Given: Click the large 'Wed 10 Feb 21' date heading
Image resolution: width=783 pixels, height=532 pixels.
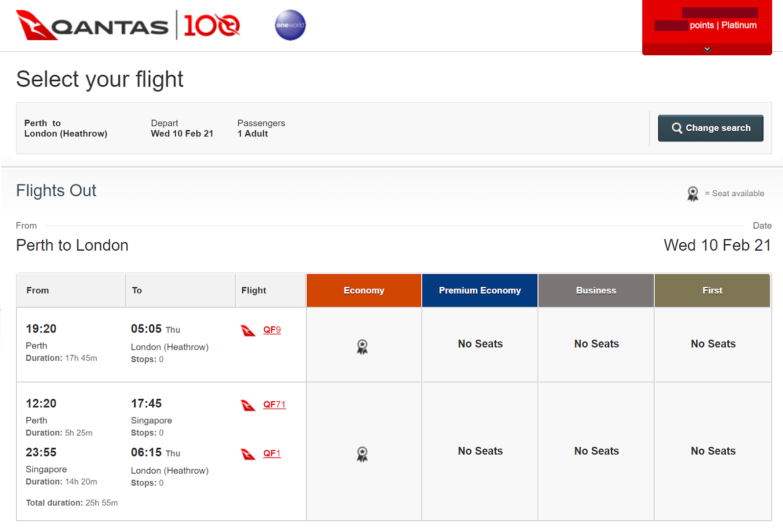Looking at the screenshot, I should (x=717, y=245).
